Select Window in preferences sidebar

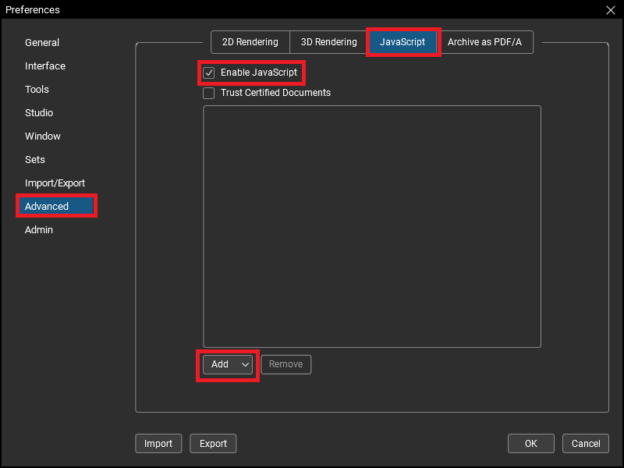(x=43, y=136)
